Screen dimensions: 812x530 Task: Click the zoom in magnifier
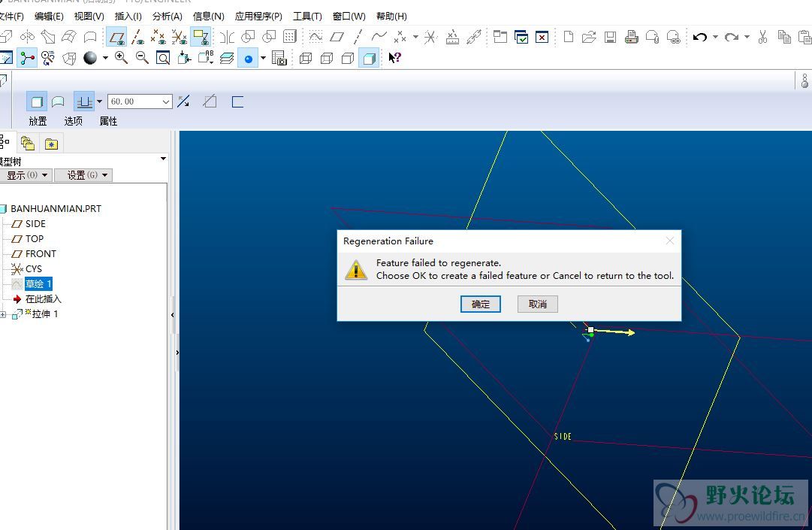pos(121,58)
